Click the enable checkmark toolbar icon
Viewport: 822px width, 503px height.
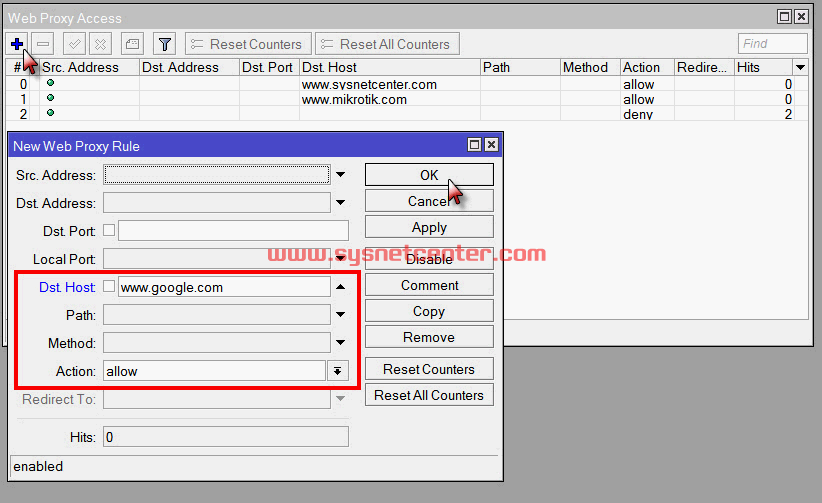pos(74,44)
